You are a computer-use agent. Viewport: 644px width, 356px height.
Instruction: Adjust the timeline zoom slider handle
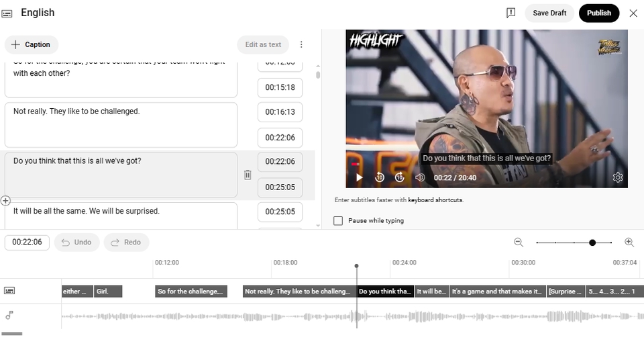click(x=592, y=242)
